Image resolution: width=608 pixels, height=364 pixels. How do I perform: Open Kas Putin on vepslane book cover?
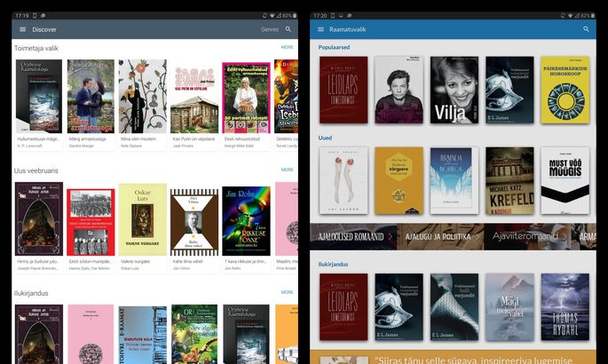tap(194, 96)
